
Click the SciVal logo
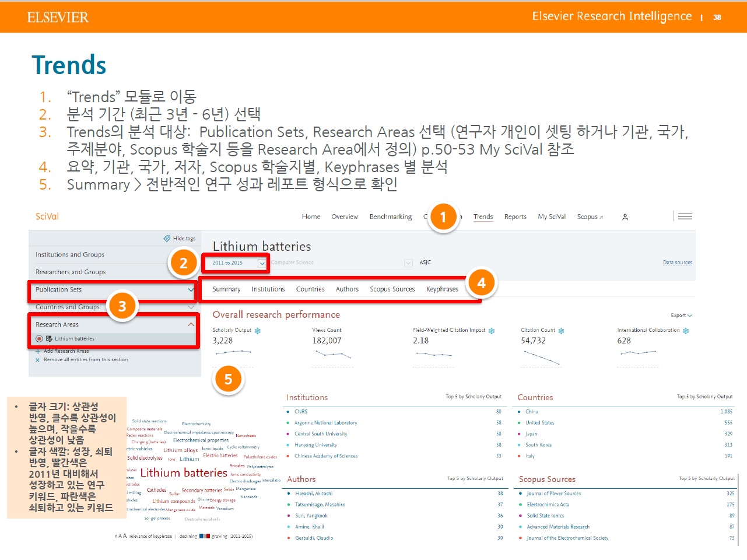pos(47,216)
